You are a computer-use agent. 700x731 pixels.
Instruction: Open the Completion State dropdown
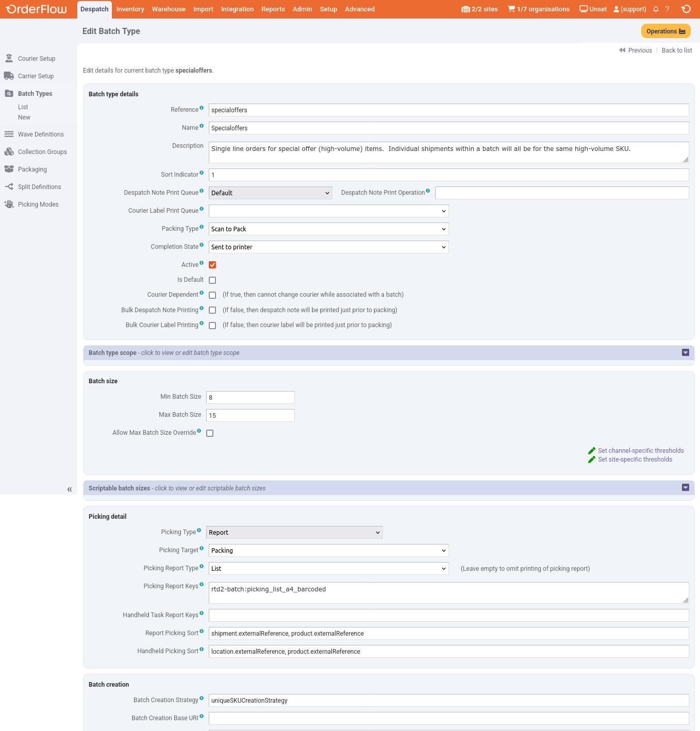coord(328,247)
